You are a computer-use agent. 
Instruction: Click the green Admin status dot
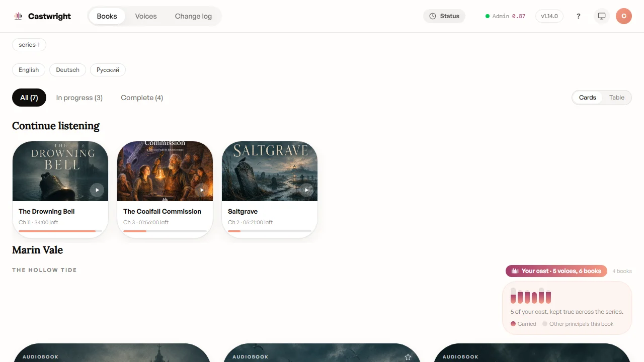coord(488,16)
